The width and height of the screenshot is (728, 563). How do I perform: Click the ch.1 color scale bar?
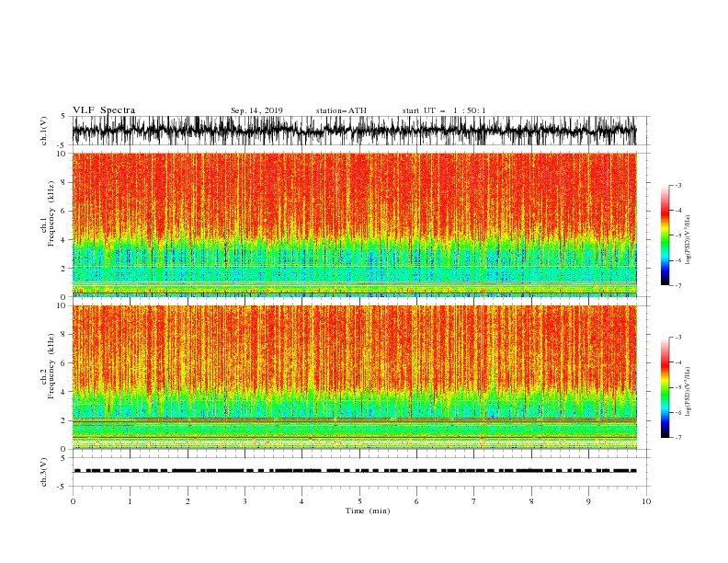pyautogui.click(x=665, y=236)
